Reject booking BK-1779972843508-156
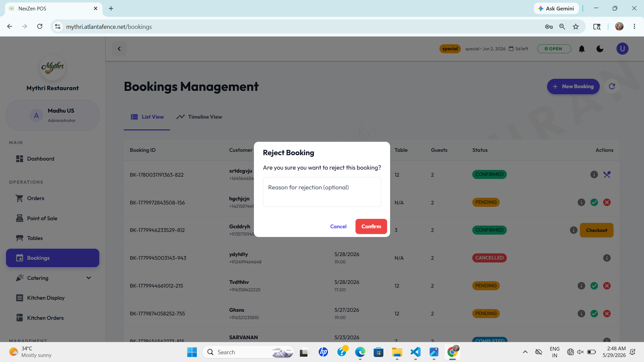 pos(607,202)
